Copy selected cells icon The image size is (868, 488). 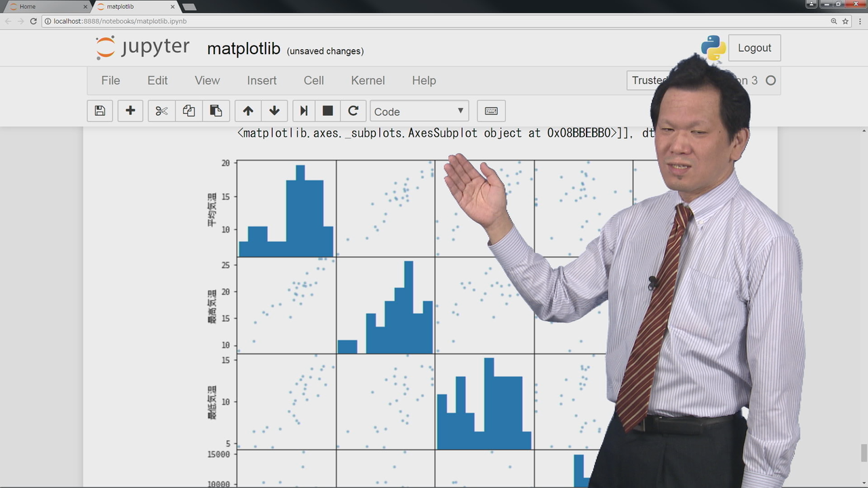[x=189, y=111]
